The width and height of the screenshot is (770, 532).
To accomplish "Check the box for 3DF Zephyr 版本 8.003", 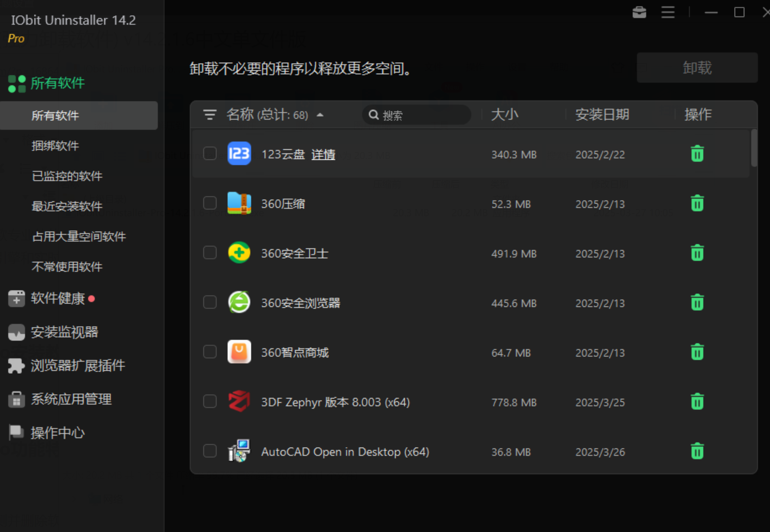I will [x=210, y=401].
